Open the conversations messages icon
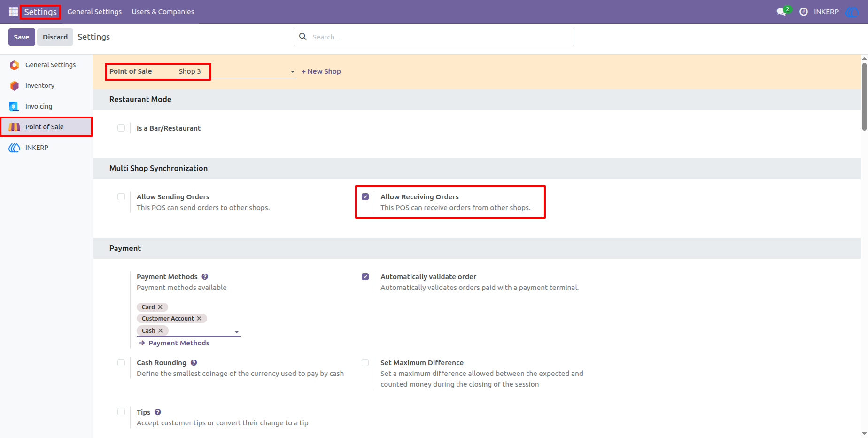 tap(782, 12)
